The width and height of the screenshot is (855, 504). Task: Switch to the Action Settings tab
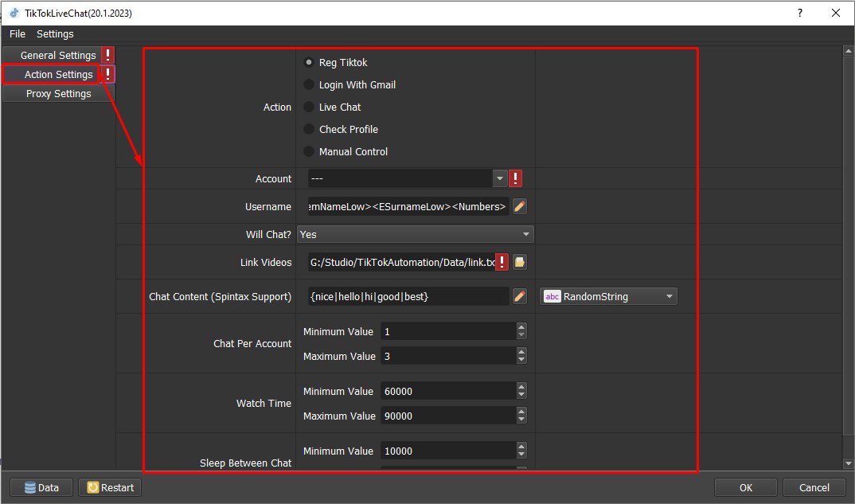[x=53, y=74]
